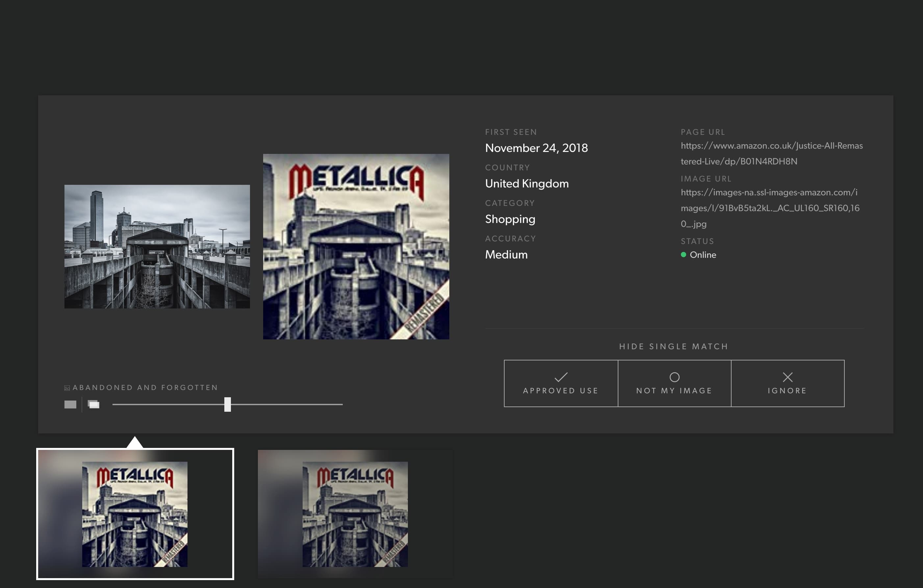Click the circle icon for Not My Image
This screenshot has width=923, height=588.
pos(674,377)
